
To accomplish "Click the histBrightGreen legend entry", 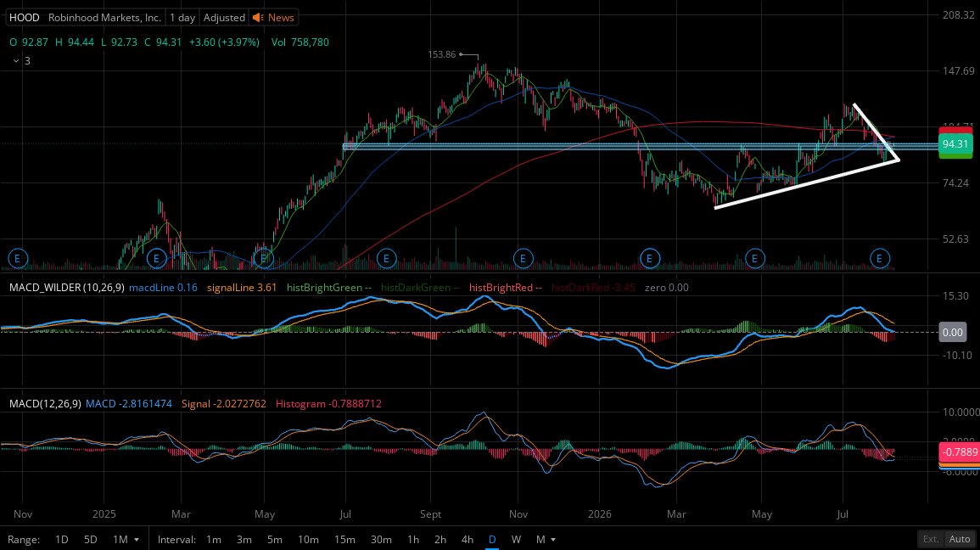I will 329,288.
